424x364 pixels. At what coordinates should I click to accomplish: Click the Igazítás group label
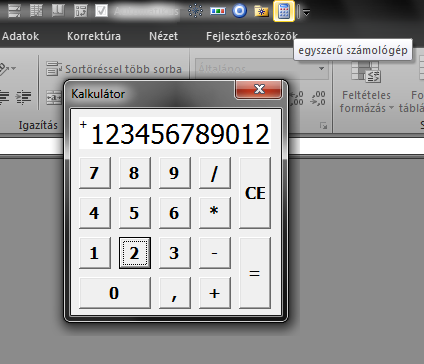click(38, 125)
